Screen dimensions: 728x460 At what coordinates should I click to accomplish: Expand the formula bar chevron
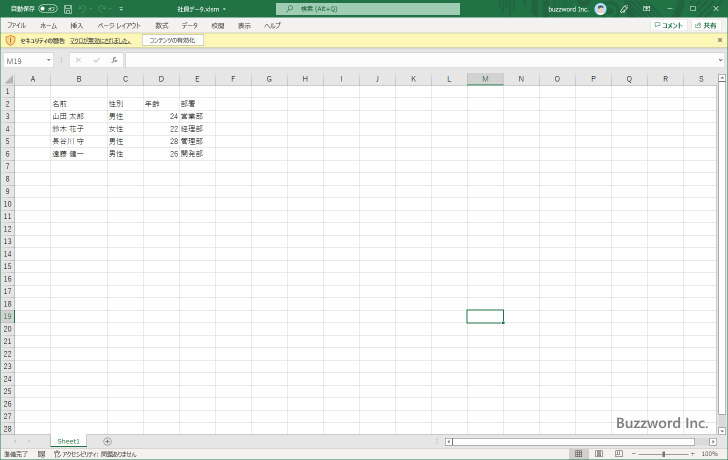[721, 60]
